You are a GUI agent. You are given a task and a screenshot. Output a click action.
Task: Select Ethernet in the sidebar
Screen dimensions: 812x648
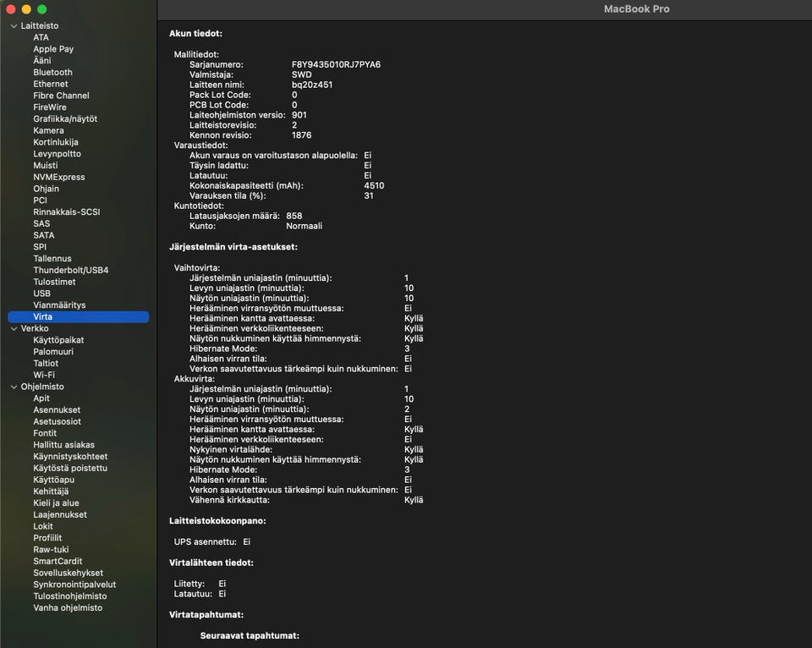[51, 84]
